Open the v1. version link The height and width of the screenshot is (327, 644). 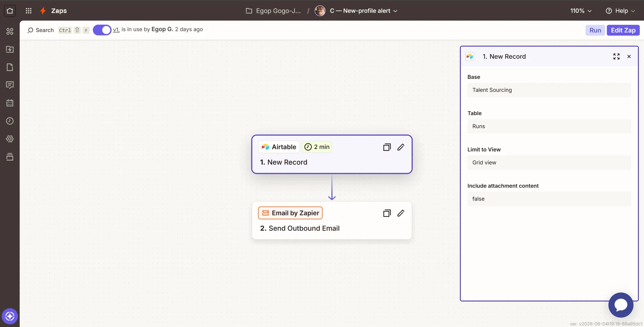(116, 30)
